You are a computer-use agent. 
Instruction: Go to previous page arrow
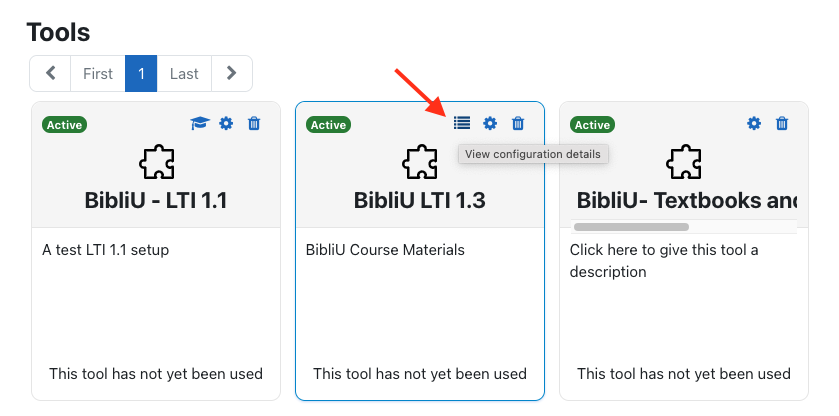point(50,73)
